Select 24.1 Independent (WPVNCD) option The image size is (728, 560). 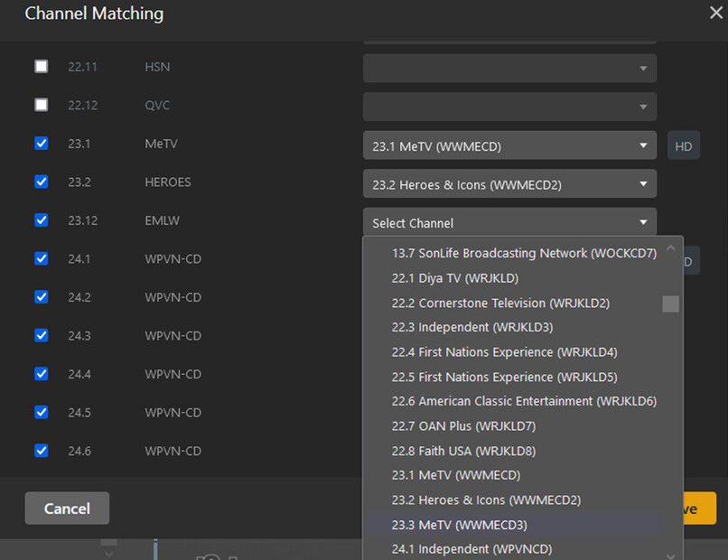point(515,549)
